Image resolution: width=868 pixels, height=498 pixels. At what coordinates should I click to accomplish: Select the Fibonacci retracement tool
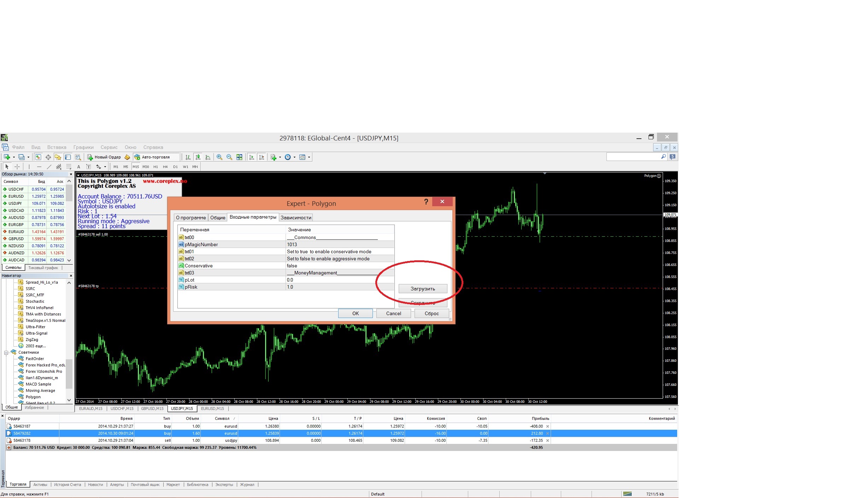[69, 167]
